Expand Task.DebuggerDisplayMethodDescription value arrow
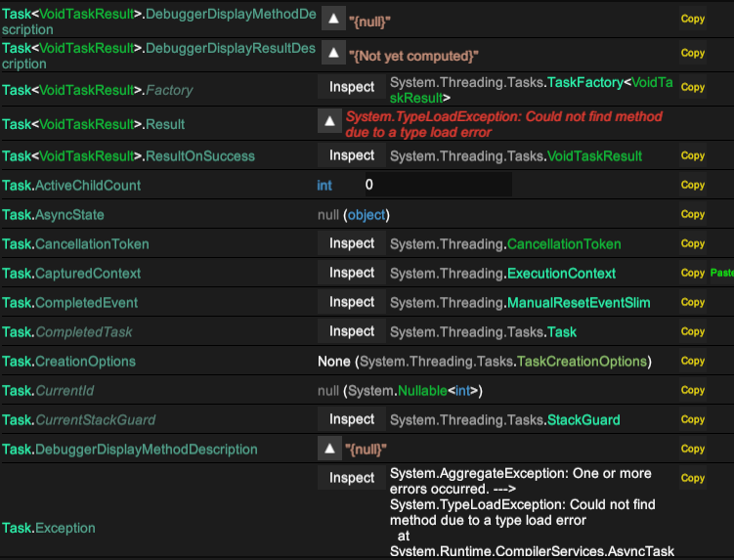734x560 pixels. [329, 449]
